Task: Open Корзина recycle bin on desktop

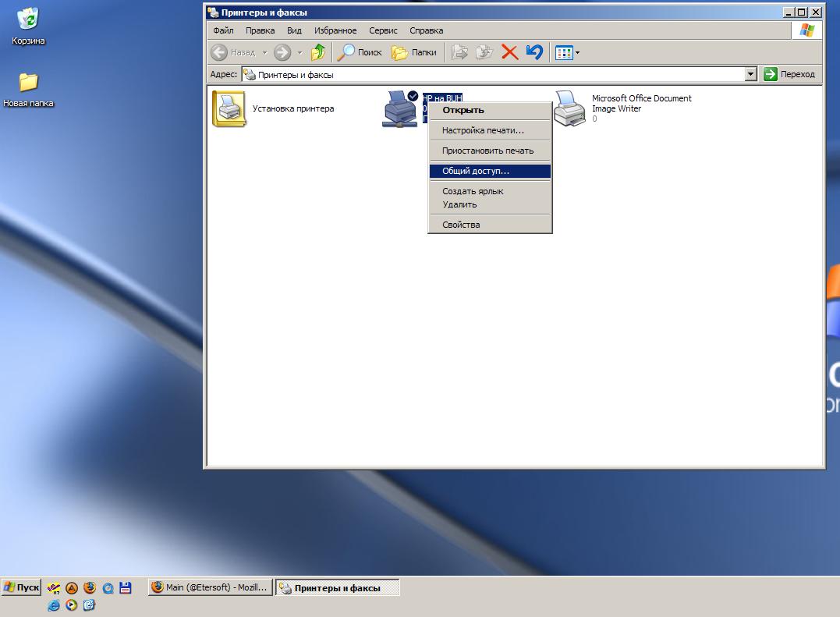Action: tap(28, 25)
